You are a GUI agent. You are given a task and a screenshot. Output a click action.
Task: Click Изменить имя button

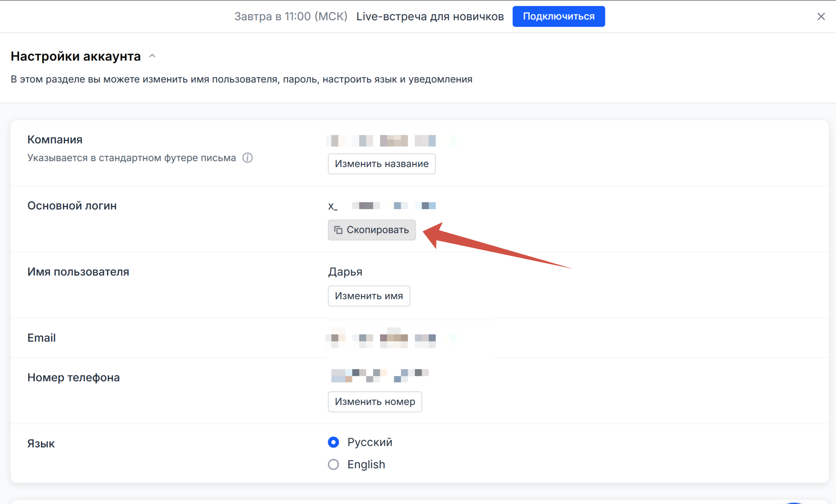pos(369,296)
